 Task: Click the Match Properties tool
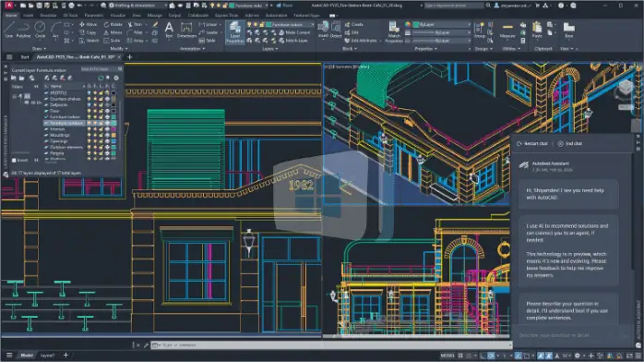point(393,32)
